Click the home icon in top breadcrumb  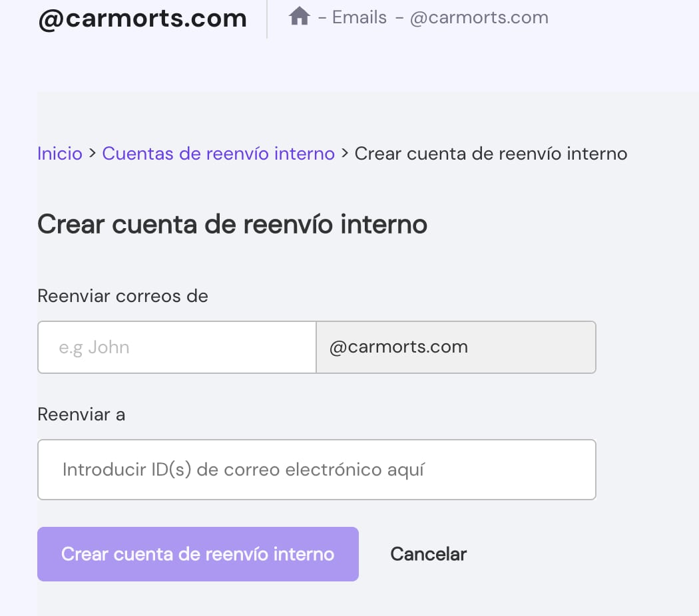[x=299, y=17]
